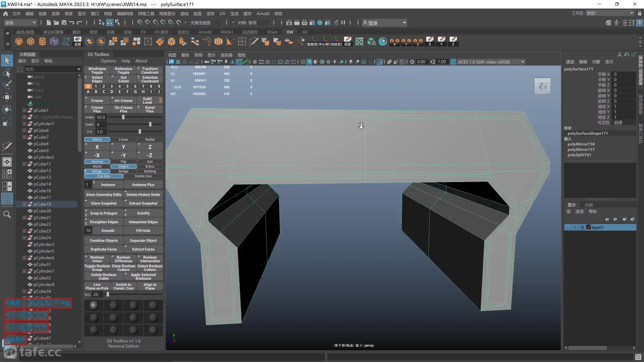Adjust the Crs slider handle

click(140, 132)
